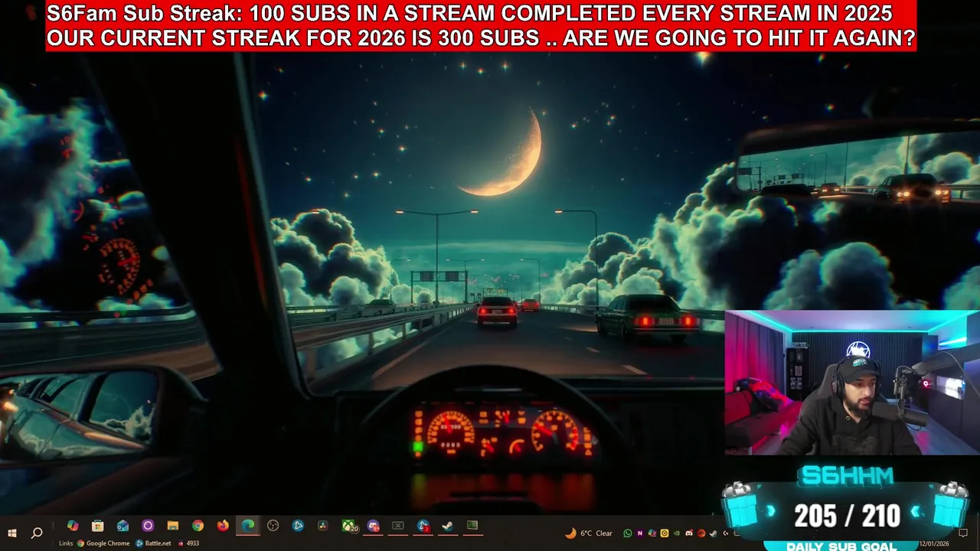Click the webcam overlay of the streamer
This screenshot has width=980, height=551.
tap(852, 383)
